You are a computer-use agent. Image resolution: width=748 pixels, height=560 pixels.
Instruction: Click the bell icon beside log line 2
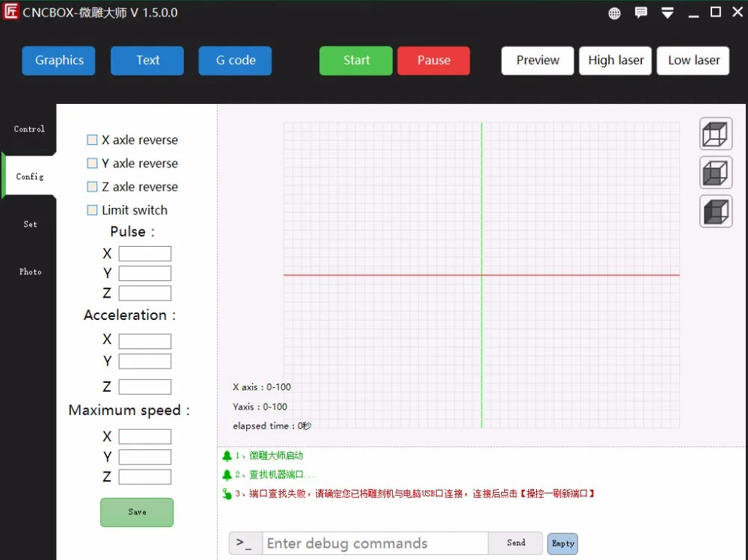click(227, 475)
